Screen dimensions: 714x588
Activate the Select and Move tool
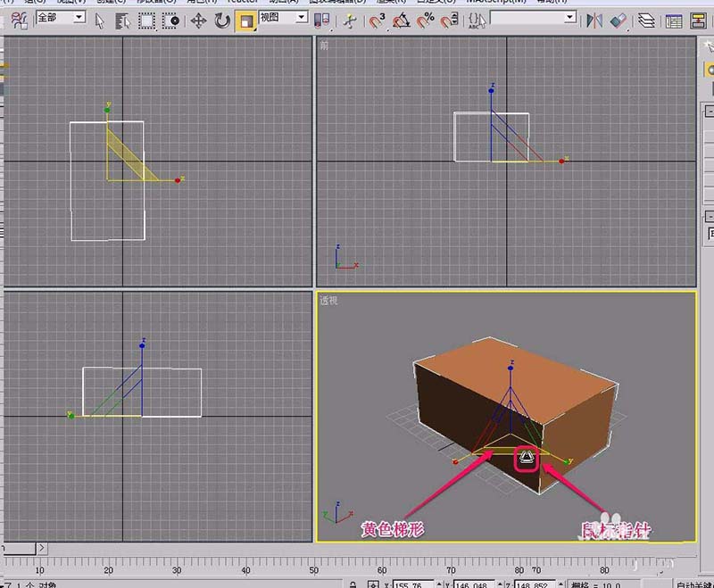[198, 20]
